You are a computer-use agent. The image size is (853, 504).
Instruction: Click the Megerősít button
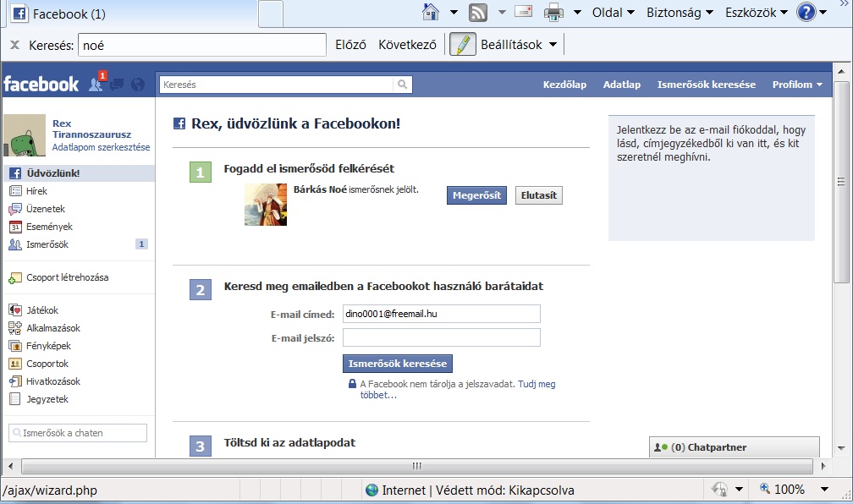(476, 195)
